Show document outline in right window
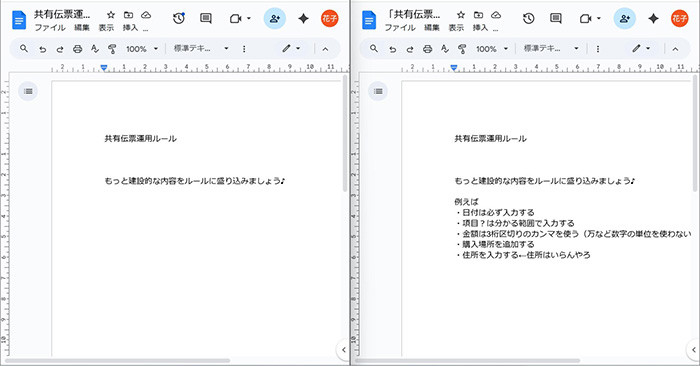 378,91
